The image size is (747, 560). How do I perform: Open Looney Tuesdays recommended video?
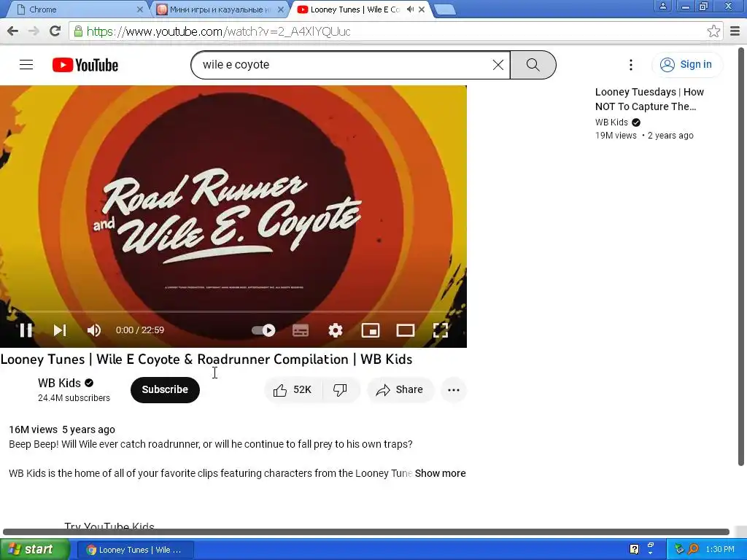pyautogui.click(x=649, y=99)
